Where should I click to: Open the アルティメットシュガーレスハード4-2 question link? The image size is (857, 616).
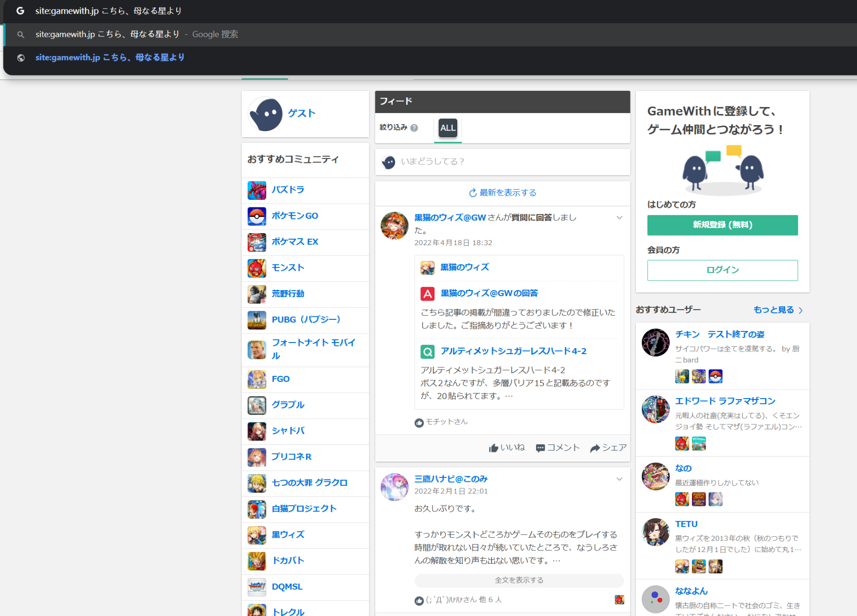pos(514,352)
